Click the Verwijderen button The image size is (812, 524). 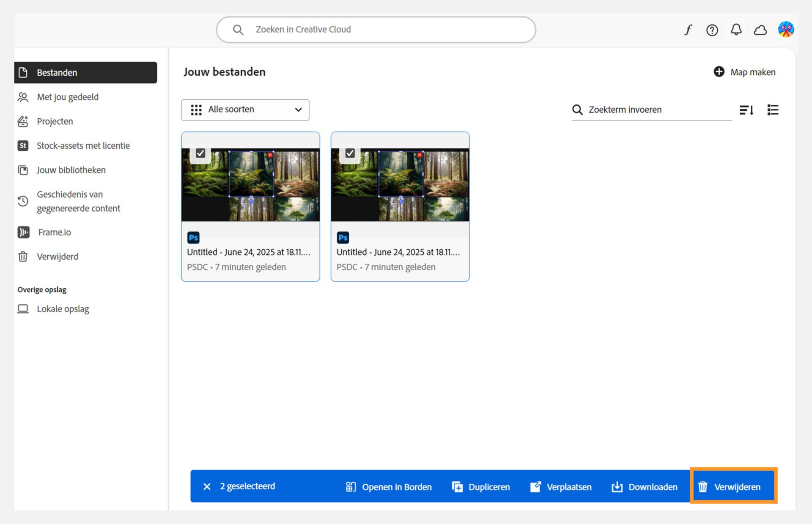pos(733,486)
